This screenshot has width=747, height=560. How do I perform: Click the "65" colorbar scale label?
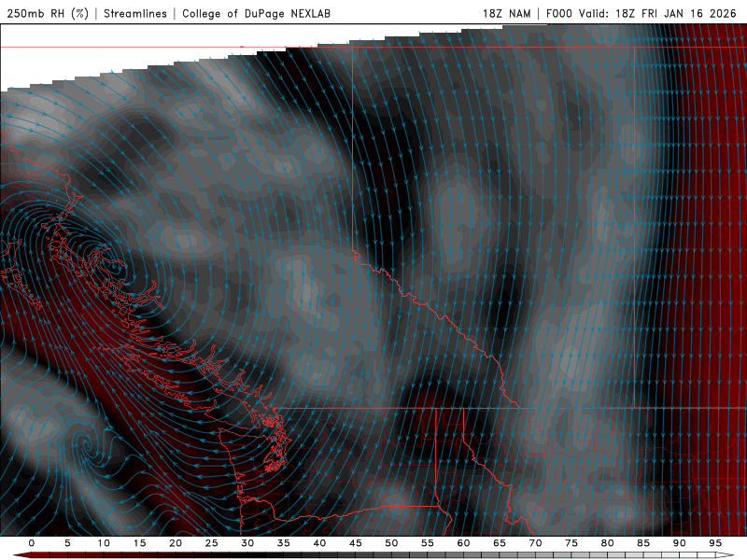pos(500,543)
